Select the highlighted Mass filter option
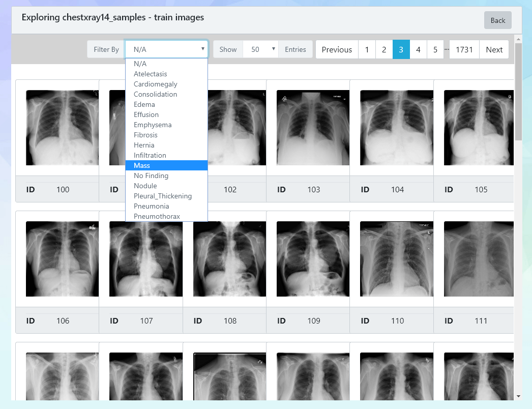 click(166, 166)
